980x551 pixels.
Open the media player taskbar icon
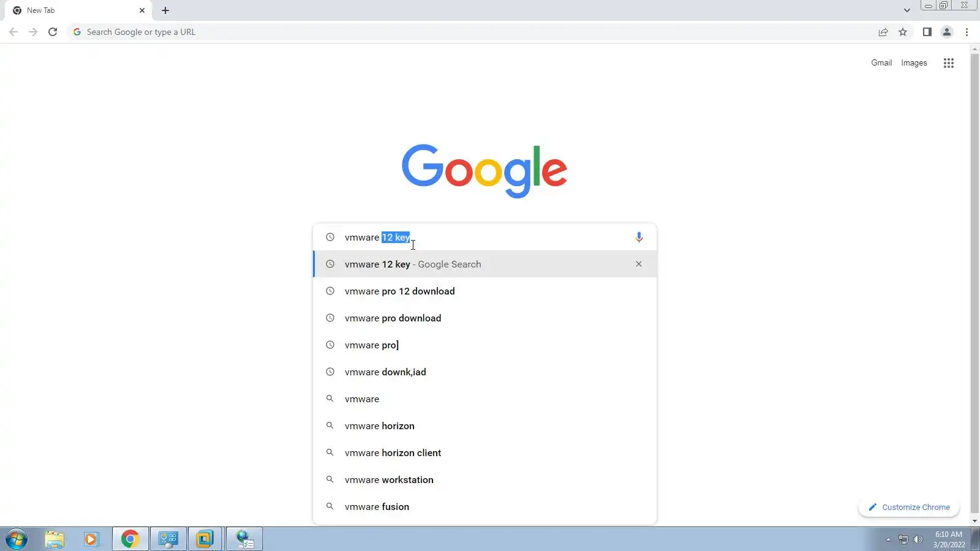coord(91,539)
